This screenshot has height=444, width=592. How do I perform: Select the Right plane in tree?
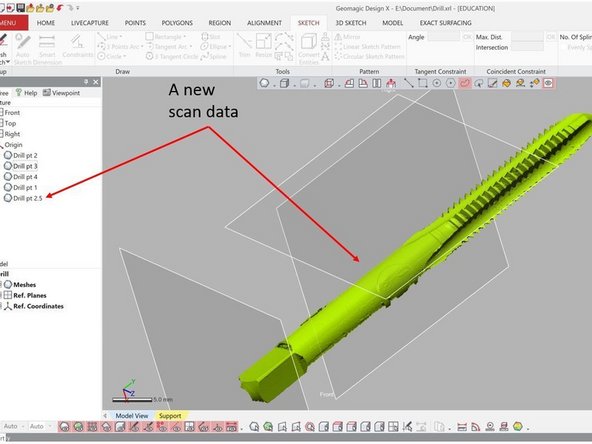click(x=9, y=134)
